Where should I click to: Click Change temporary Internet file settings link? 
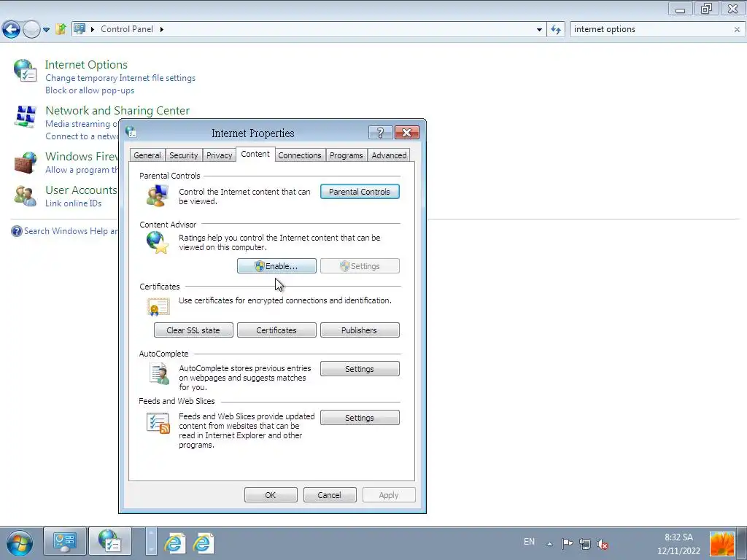120,77
